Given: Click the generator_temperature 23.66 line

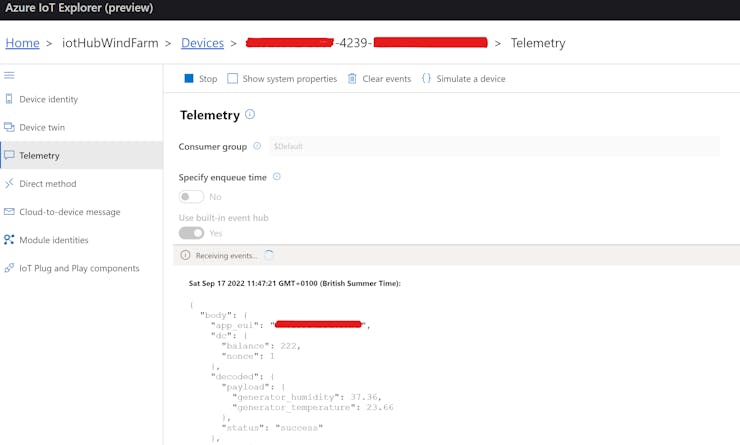Looking at the screenshot, I should coord(312,407).
